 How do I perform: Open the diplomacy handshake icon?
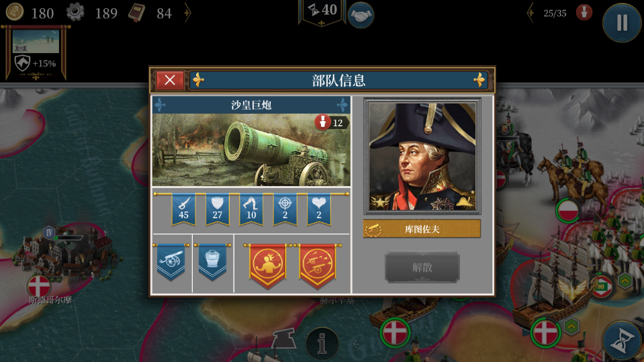point(361,16)
